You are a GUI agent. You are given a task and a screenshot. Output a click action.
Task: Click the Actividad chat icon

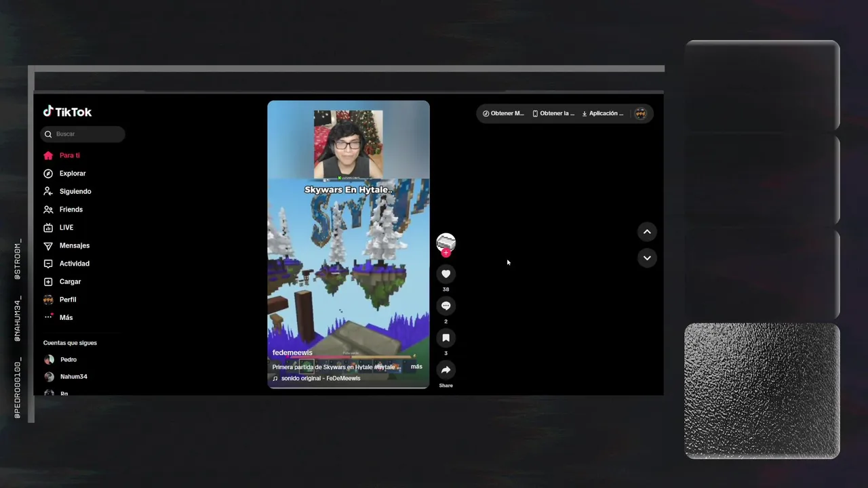pos(48,264)
